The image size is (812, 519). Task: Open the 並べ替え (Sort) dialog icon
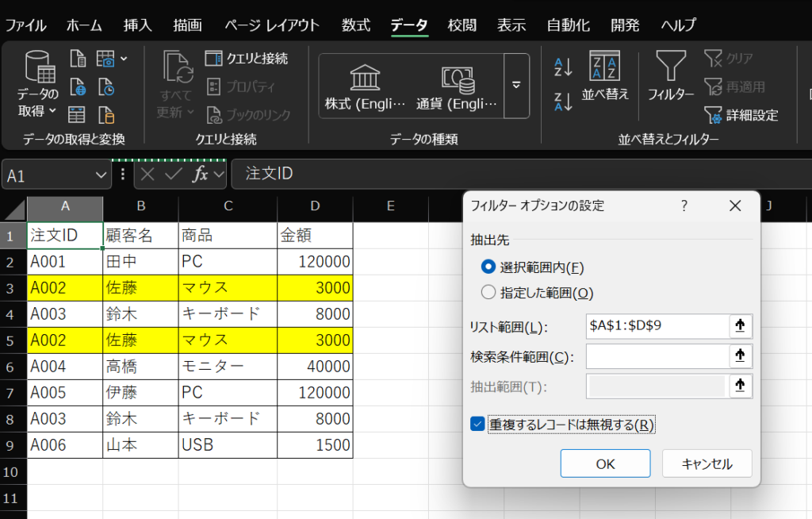[x=605, y=67]
